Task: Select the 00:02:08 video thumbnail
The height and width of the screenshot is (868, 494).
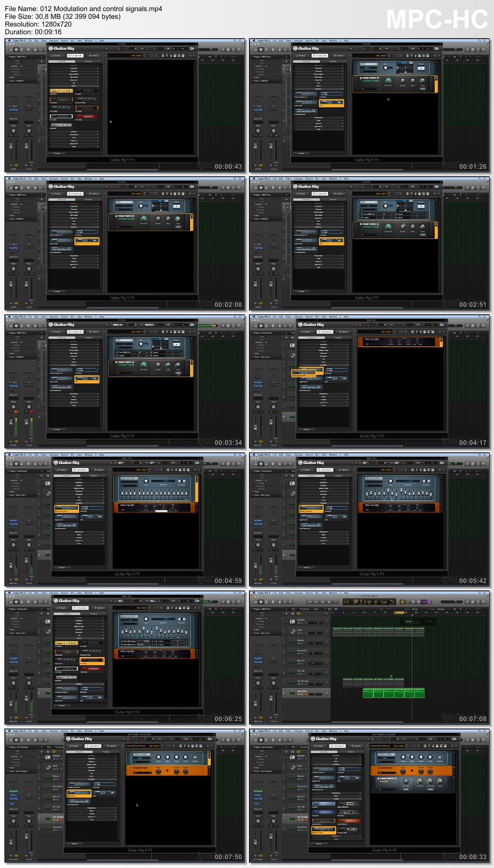Action: coord(124,243)
